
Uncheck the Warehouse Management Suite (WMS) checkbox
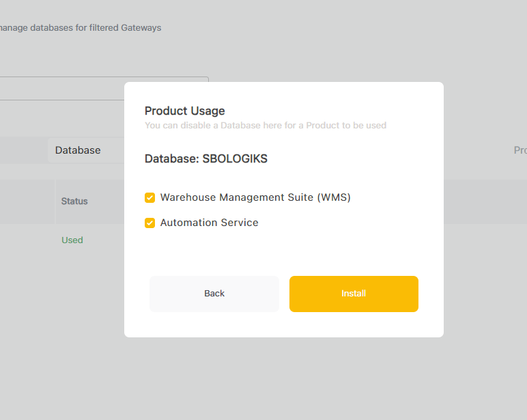(x=150, y=198)
